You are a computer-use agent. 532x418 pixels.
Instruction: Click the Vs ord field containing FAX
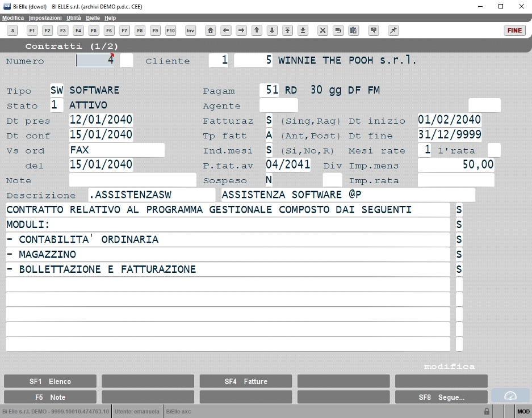click(x=117, y=150)
